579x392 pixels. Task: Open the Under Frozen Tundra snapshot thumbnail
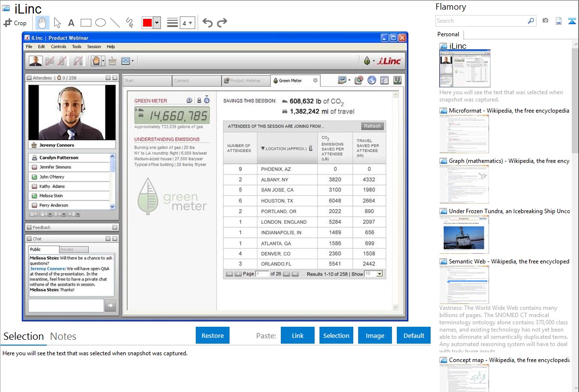point(464,234)
